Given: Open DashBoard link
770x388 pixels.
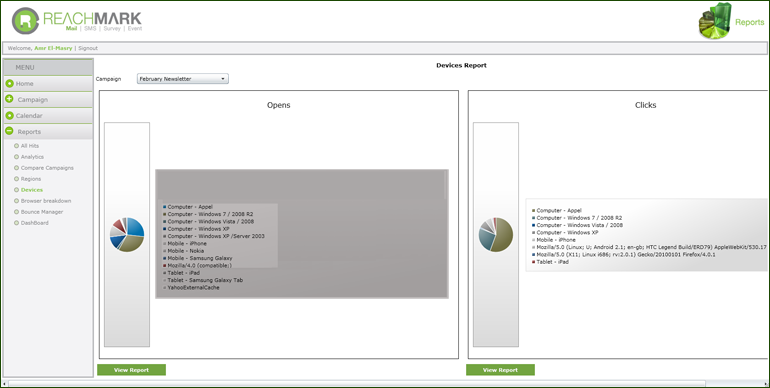Looking at the screenshot, I should click(34, 223).
